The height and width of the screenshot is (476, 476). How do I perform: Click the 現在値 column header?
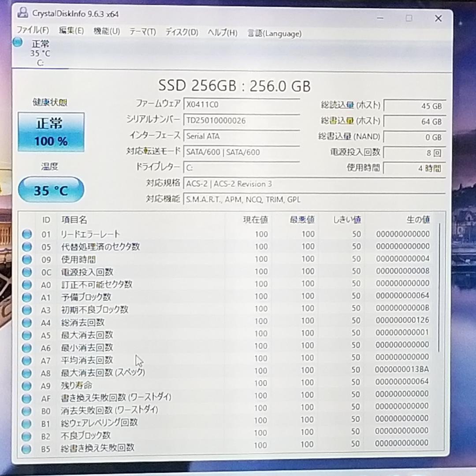[x=255, y=219]
